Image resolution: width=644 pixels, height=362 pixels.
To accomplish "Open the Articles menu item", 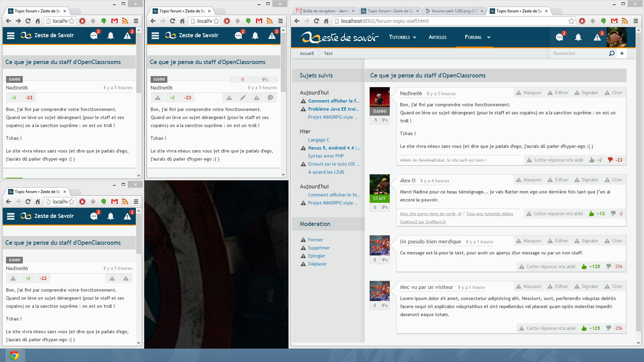I will point(437,37).
